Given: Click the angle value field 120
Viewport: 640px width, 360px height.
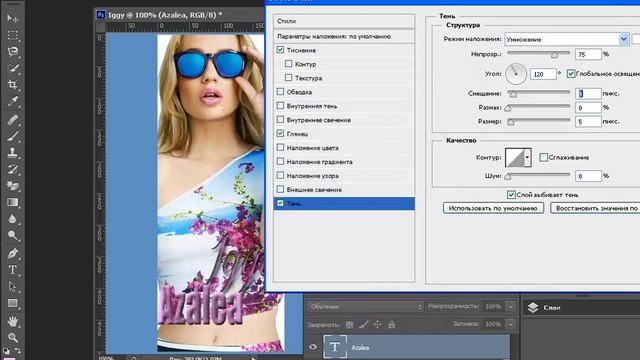Looking at the screenshot, I should pyautogui.click(x=543, y=74).
